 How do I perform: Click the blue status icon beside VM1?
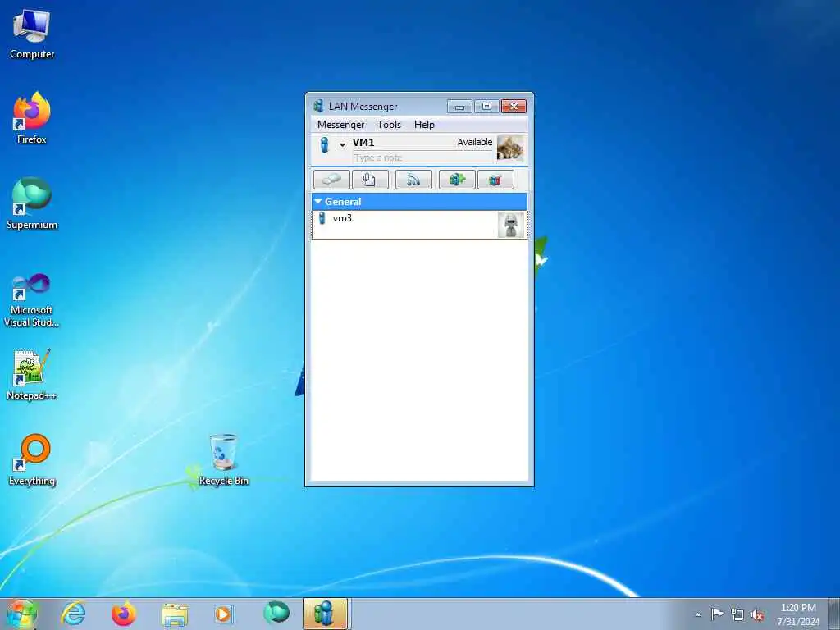click(324, 145)
